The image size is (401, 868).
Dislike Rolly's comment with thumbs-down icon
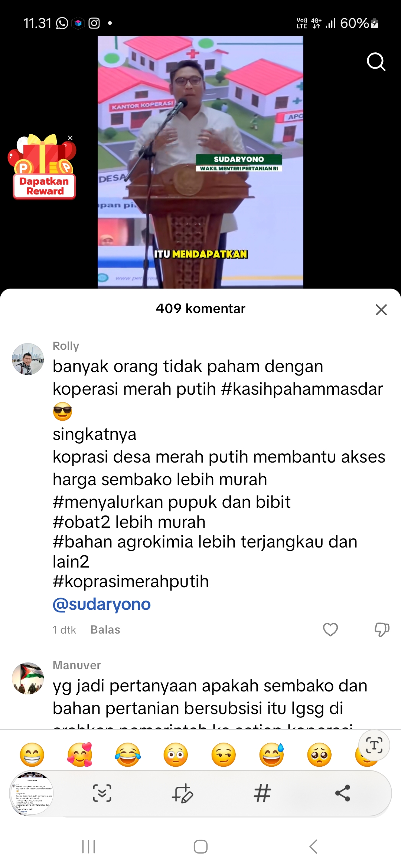382,629
